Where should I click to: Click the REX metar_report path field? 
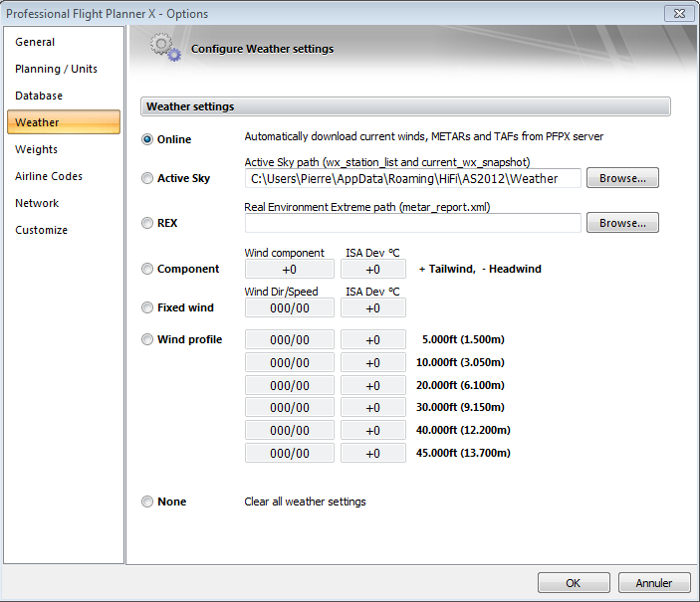[412, 224]
